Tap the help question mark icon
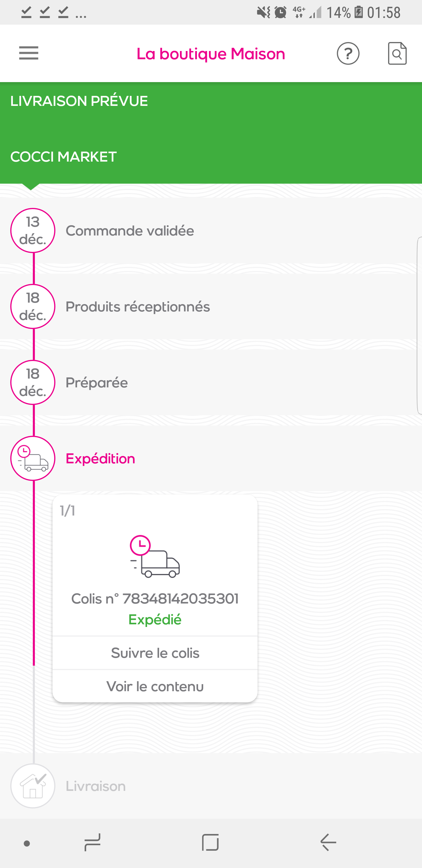Viewport: 422px width, 868px height. point(348,53)
